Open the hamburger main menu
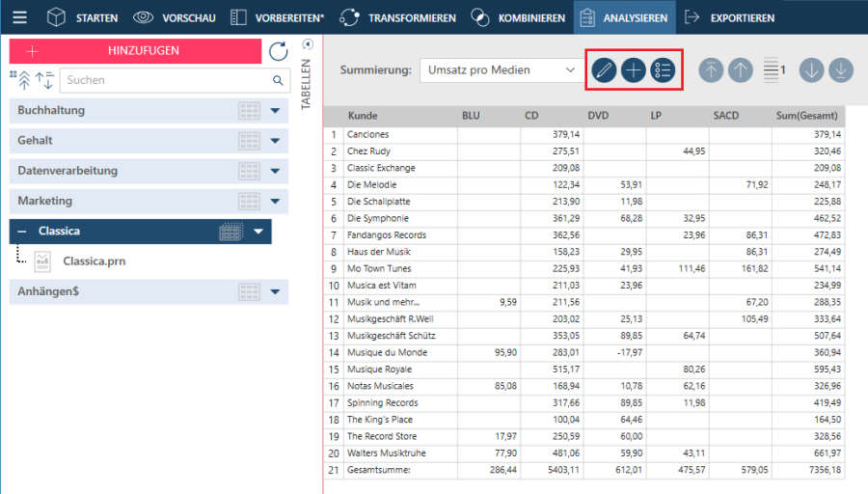 click(19, 16)
